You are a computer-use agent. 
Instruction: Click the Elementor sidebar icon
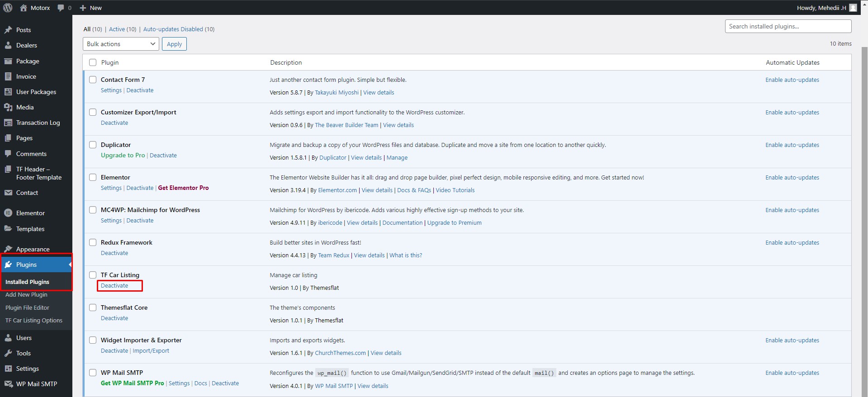[8, 213]
